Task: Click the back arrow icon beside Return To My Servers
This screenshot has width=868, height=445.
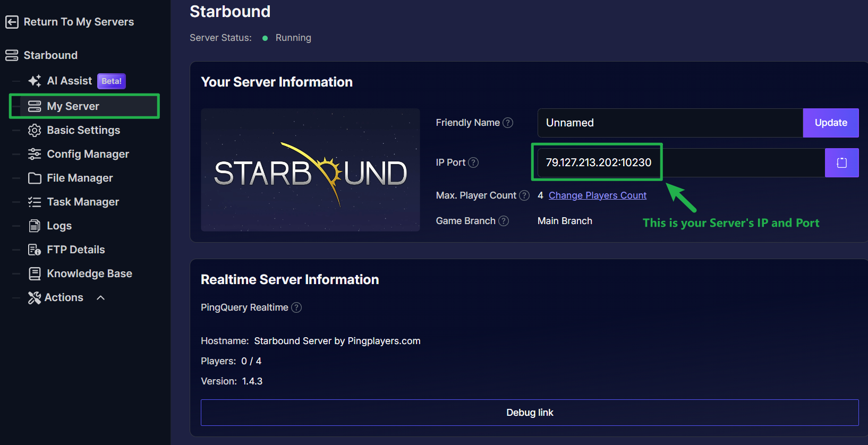Action: click(x=12, y=22)
